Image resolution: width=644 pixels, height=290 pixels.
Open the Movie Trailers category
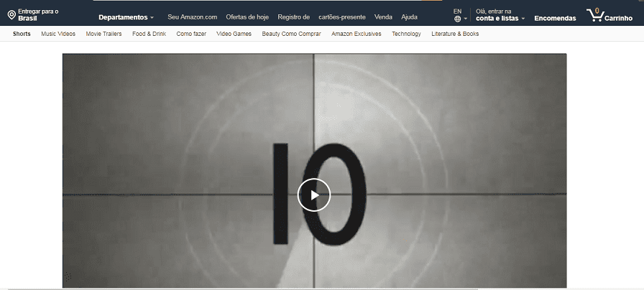coord(103,34)
